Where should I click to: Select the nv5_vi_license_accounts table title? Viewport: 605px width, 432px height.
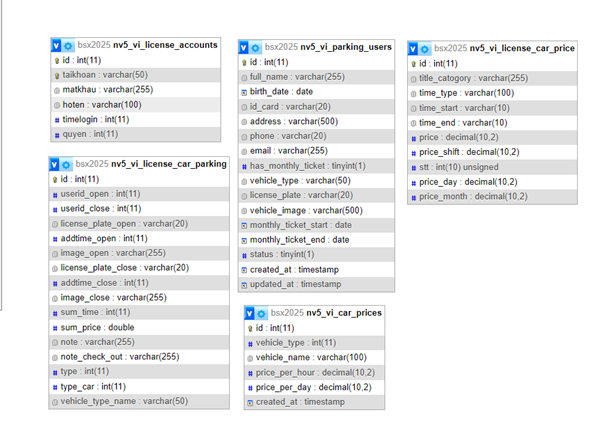click(165, 45)
